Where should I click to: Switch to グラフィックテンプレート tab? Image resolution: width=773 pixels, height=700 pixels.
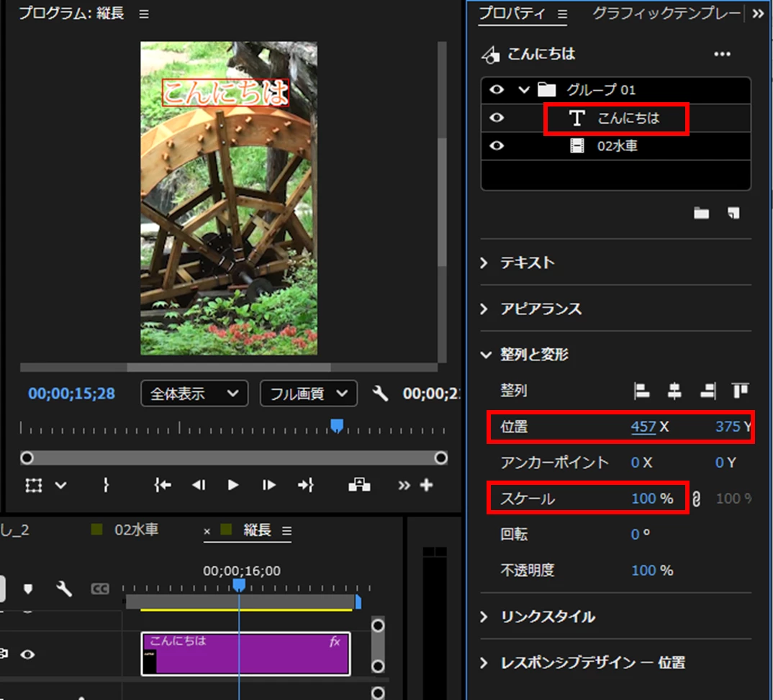pos(666,13)
